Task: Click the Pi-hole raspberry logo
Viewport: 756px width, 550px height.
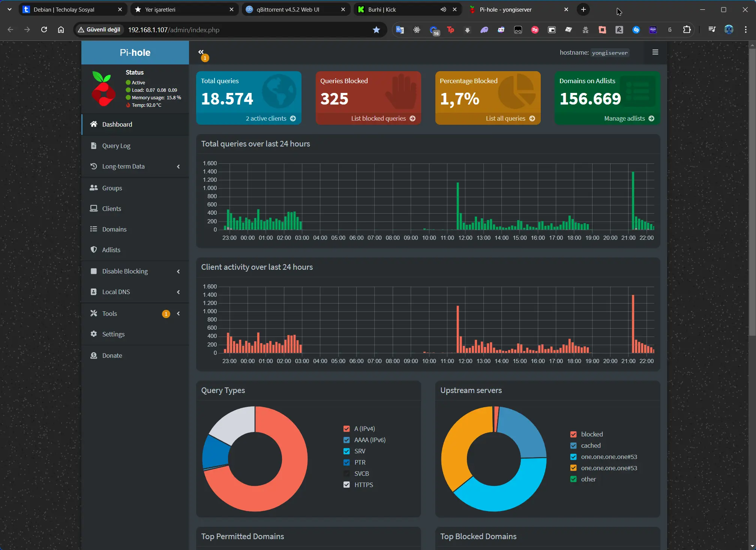Action: click(103, 89)
